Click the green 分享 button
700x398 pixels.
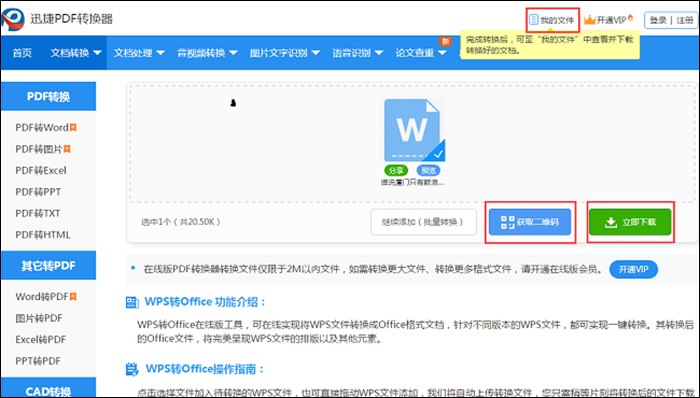click(396, 170)
